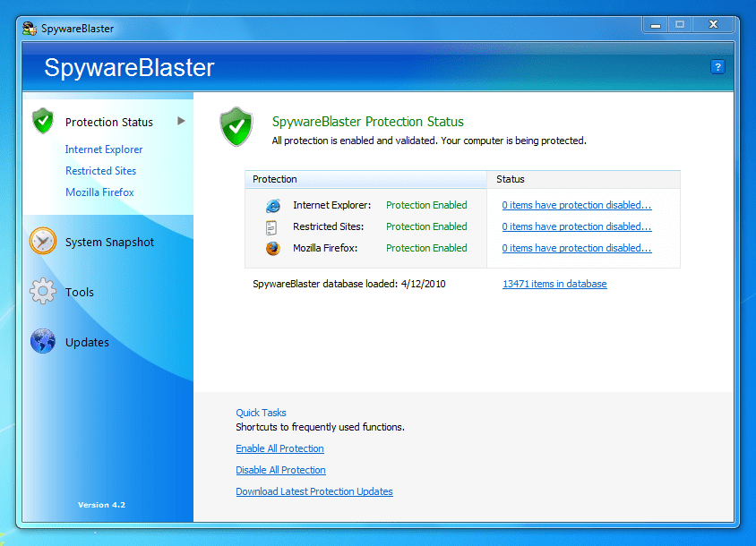Click the Mozilla Firefox icon in table
756x546 pixels.
click(273, 249)
